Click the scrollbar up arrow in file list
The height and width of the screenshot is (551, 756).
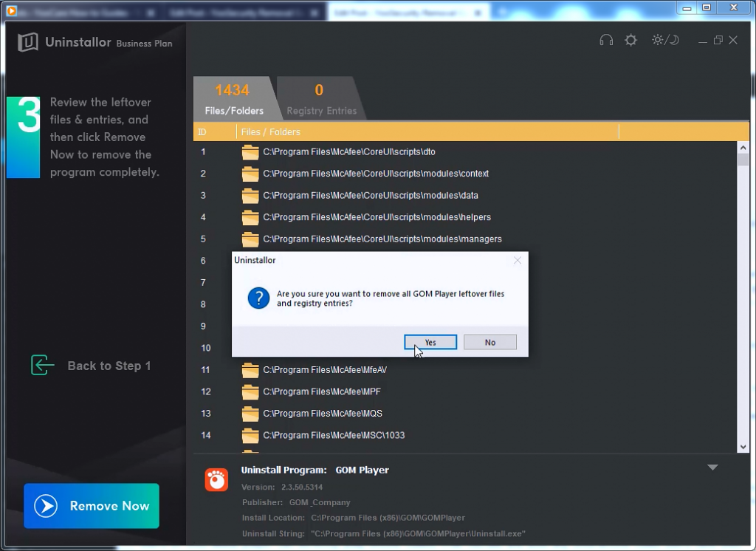pos(743,148)
